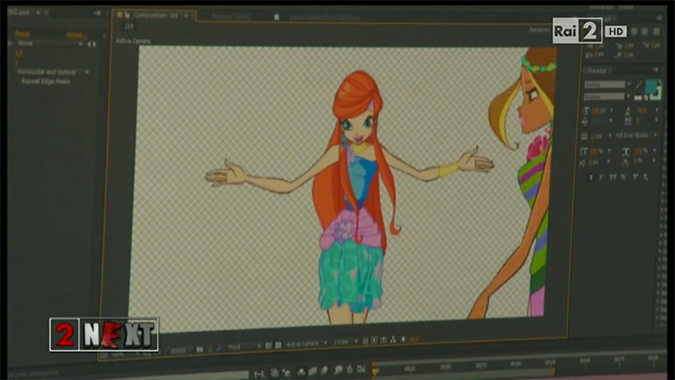Click the brainstorm lightbulb icon in timeline
The image size is (675, 380).
coord(338,370)
